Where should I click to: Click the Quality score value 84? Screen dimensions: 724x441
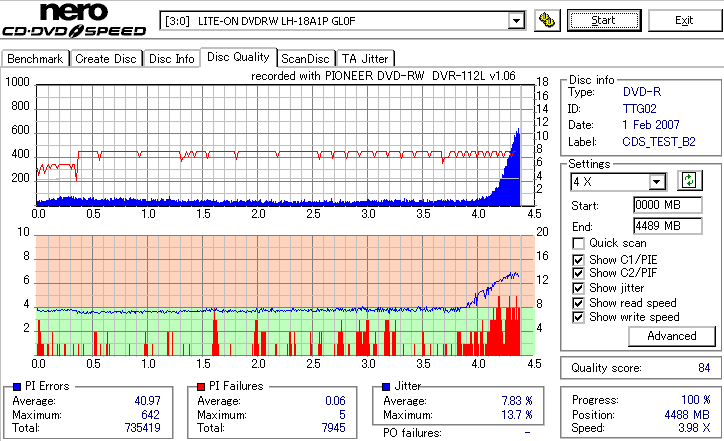[704, 368]
